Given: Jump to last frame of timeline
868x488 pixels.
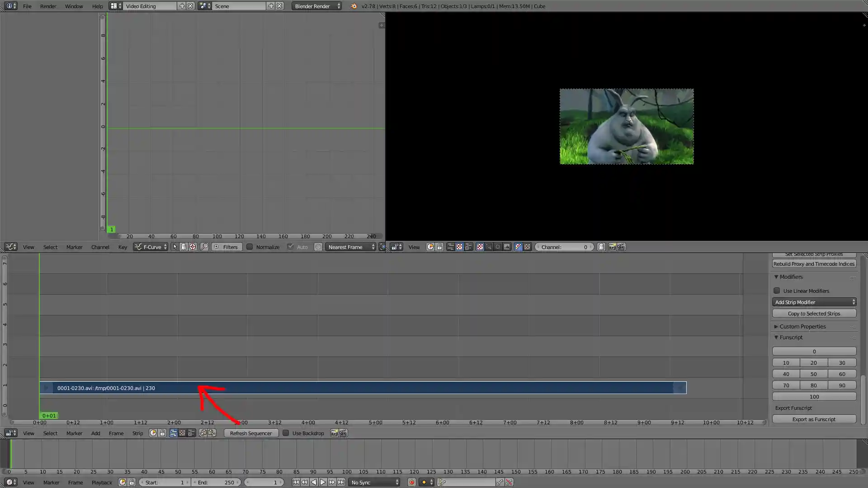Looking at the screenshot, I should click(x=341, y=482).
